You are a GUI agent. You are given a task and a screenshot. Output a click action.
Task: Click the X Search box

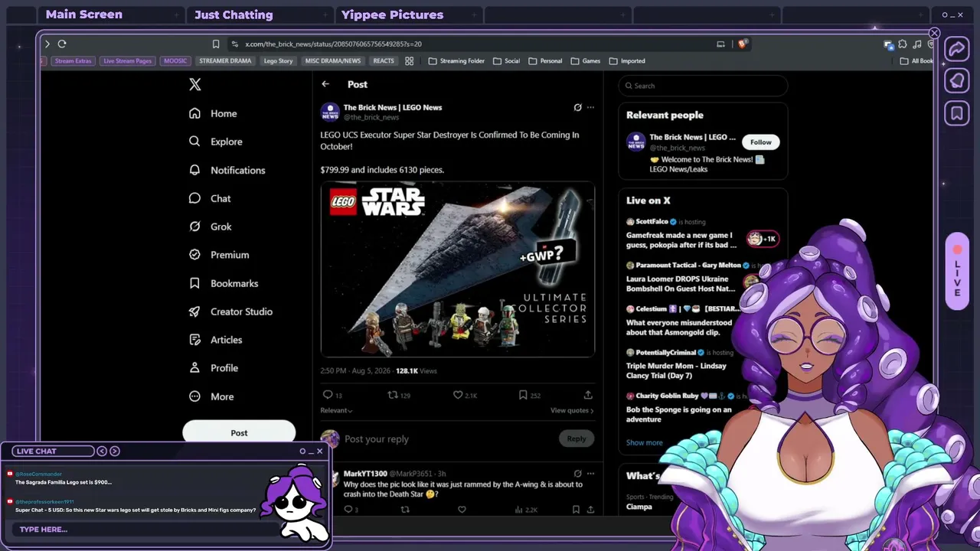point(703,86)
